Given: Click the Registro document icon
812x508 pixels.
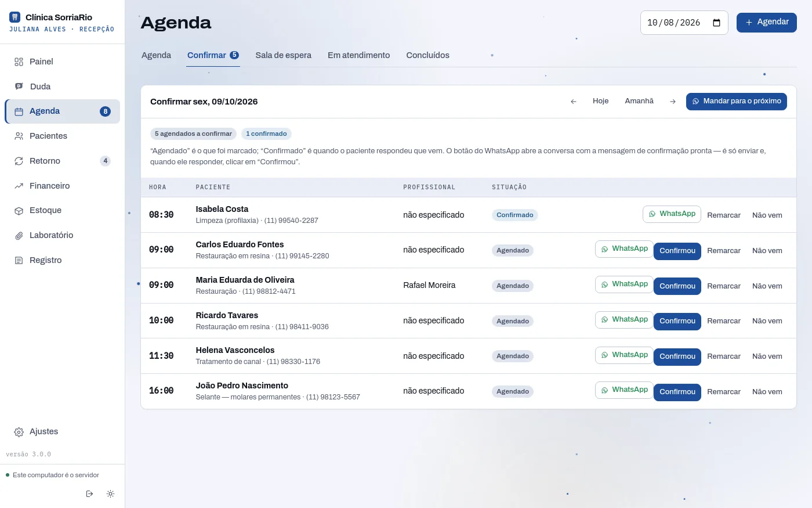Looking at the screenshot, I should (x=19, y=260).
